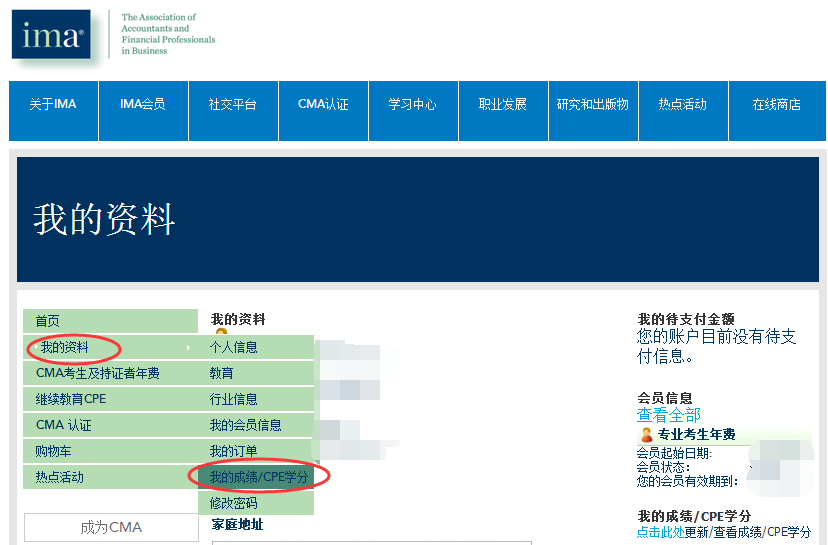Click the 会员状态 label
Image resolution: width=828 pixels, height=545 pixels.
(663, 467)
